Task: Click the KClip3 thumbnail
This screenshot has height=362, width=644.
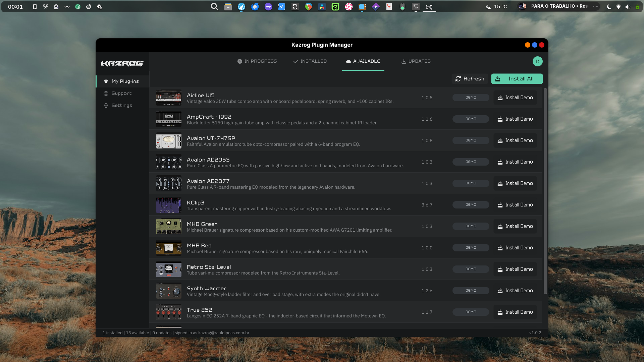Action: point(169,205)
